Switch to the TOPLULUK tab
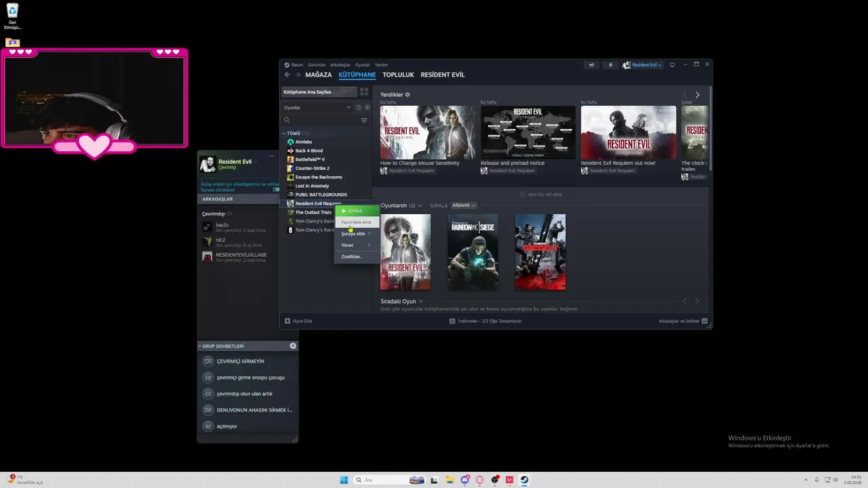 [x=398, y=75]
